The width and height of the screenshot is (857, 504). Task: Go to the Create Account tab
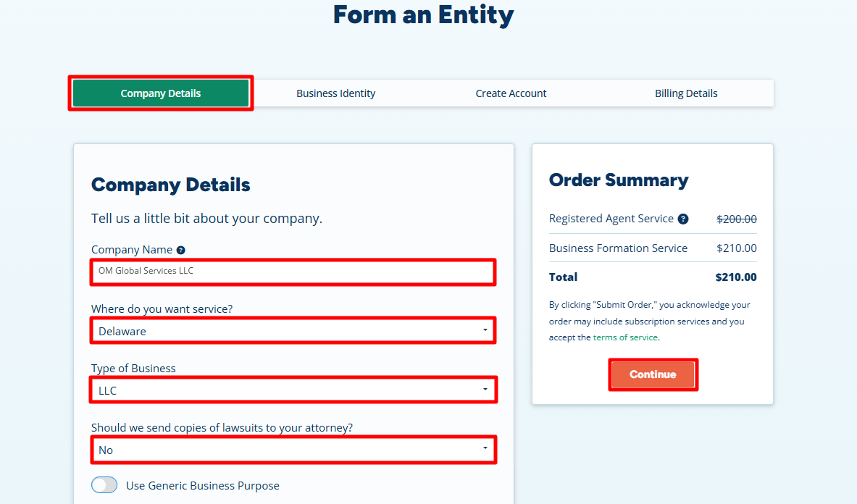pos(511,93)
